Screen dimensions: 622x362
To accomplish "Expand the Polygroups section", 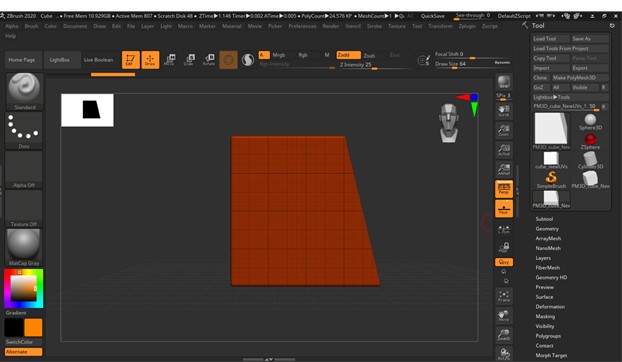I will click(548, 336).
